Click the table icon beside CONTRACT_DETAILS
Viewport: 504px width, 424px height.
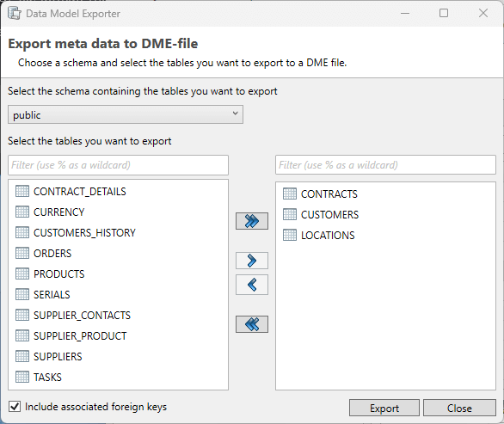click(x=22, y=191)
